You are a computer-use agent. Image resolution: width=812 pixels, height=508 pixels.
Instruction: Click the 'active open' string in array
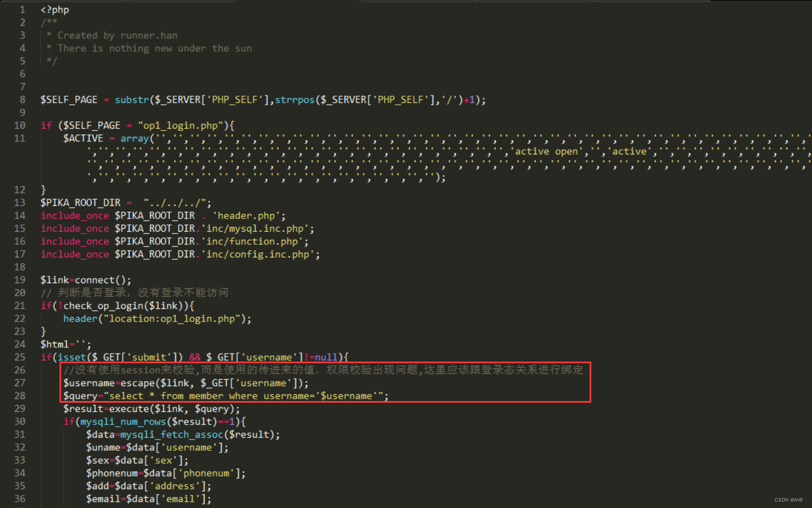point(547,151)
